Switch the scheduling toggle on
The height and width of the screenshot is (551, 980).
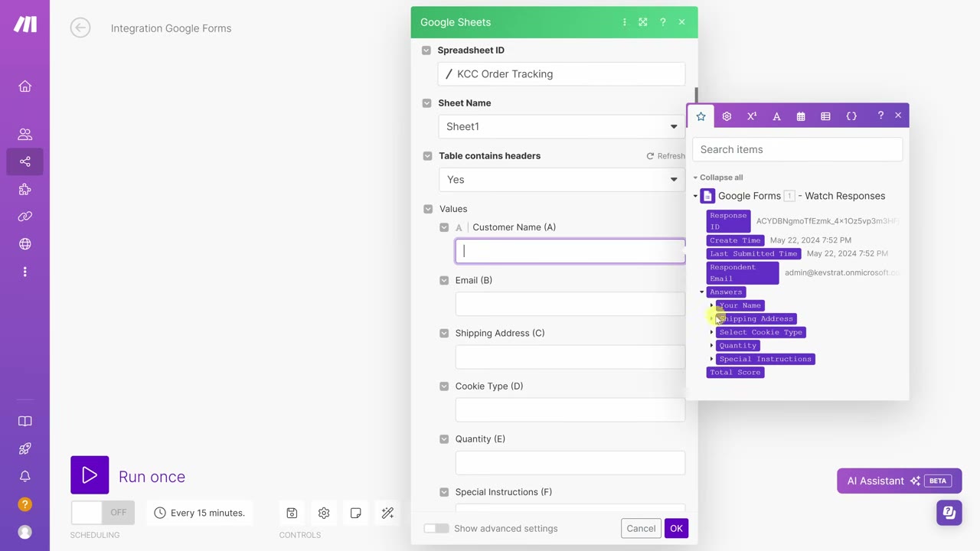point(103,513)
